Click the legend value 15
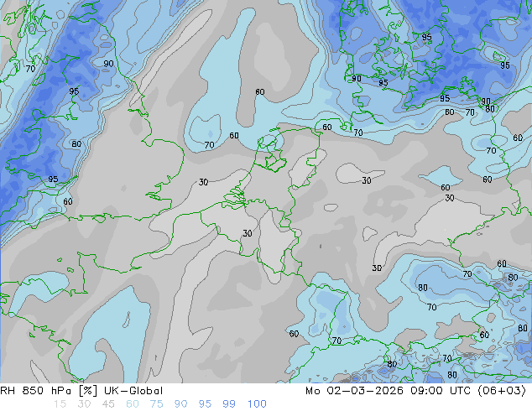The image size is (532, 411). 60,404
